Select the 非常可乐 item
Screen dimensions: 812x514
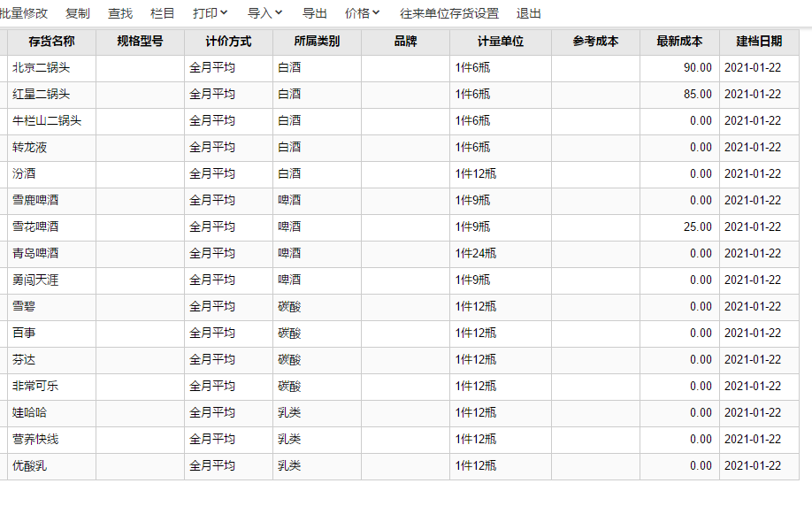(x=35, y=387)
